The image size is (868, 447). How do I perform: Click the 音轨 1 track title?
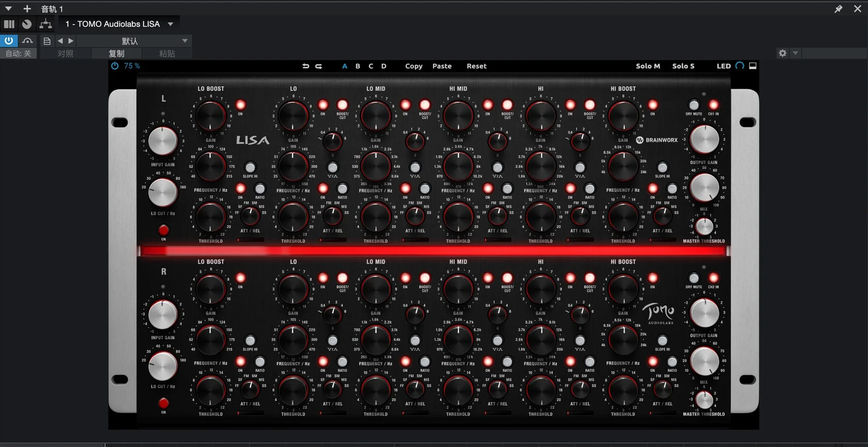(x=52, y=9)
